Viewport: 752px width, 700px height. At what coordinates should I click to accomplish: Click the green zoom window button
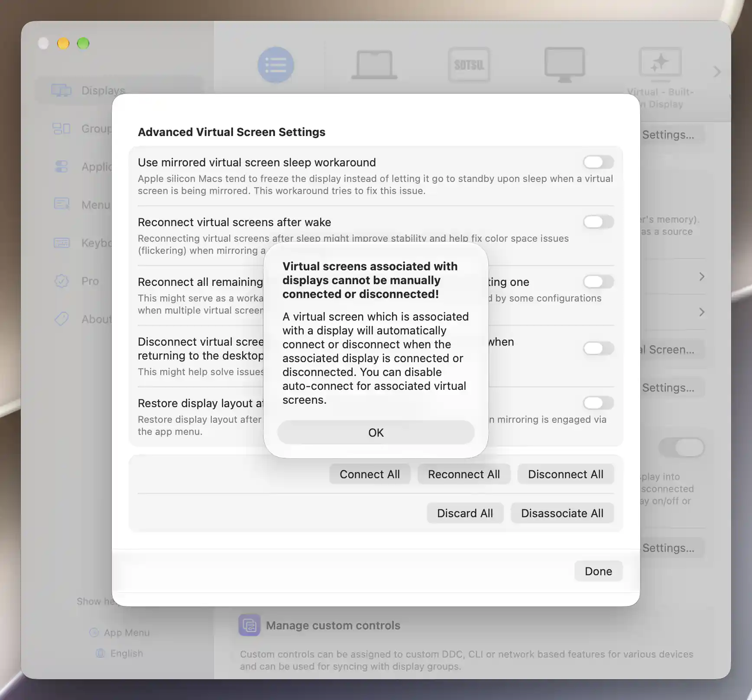(83, 43)
